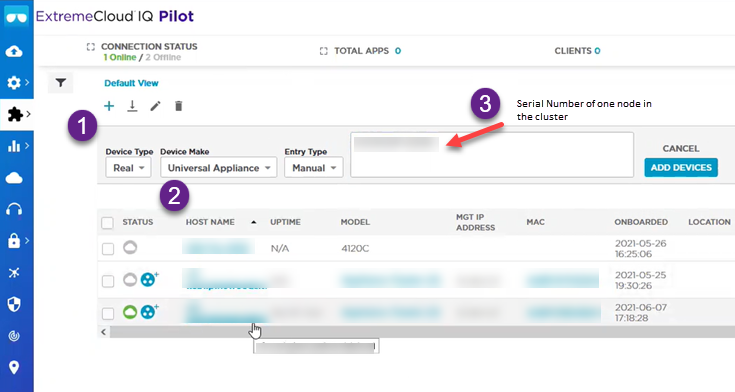The height and width of the screenshot is (392, 735).
Task: Open the gear Configure menu in sidebar
Action: pyautogui.click(x=14, y=83)
